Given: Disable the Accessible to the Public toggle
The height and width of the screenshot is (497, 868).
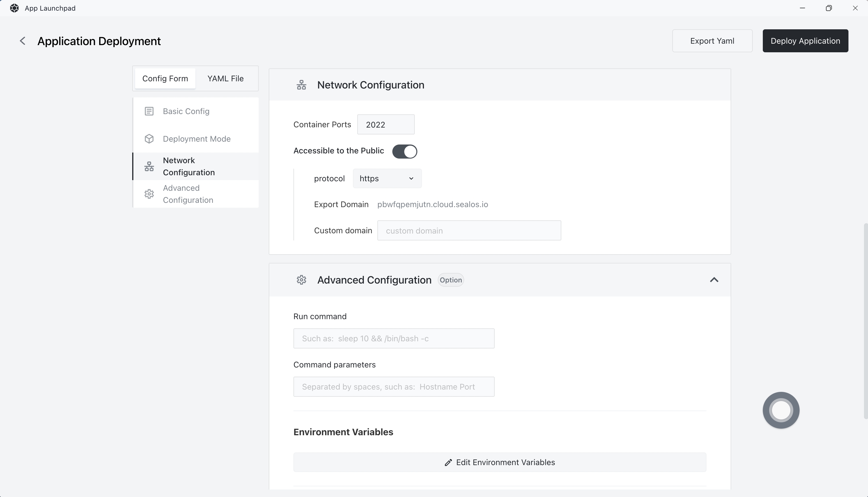Looking at the screenshot, I should tap(404, 151).
